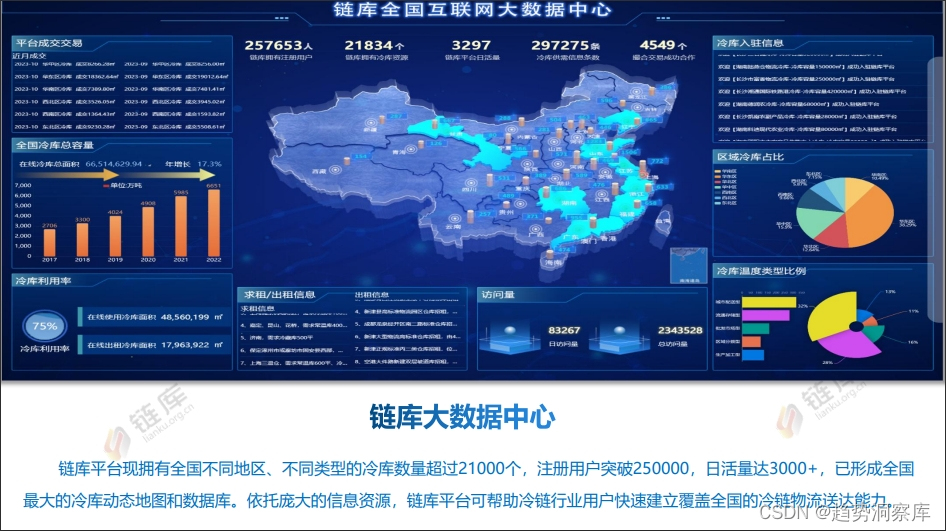Viewport: 946px width, 531px height.
Task: Select the Qinghai (青海) cylinder marker on the map
Action: (421, 145)
